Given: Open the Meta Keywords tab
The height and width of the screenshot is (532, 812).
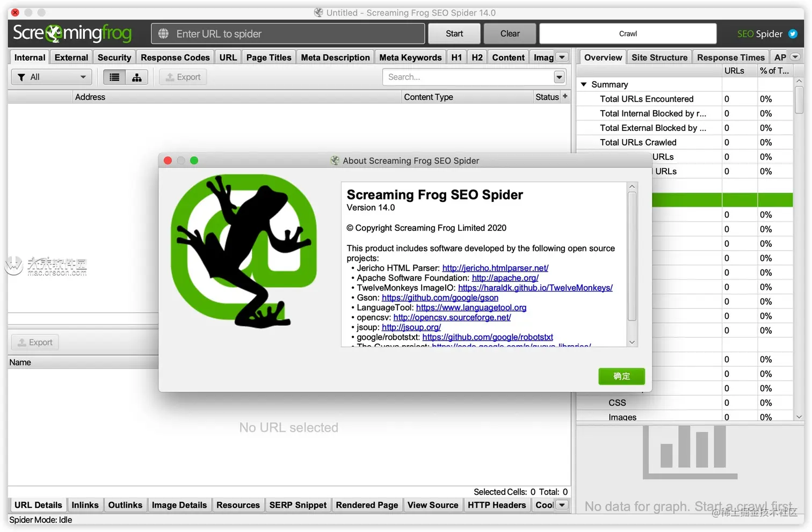Looking at the screenshot, I should coord(410,57).
